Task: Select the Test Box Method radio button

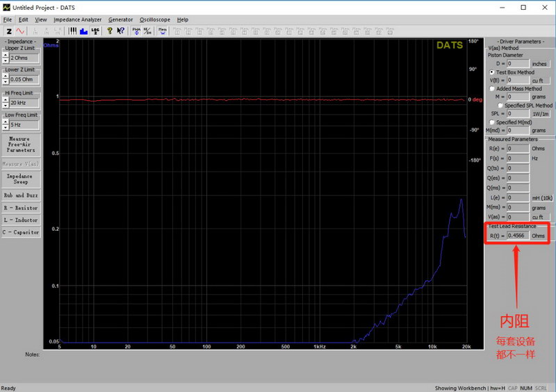Action: pos(492,72)
